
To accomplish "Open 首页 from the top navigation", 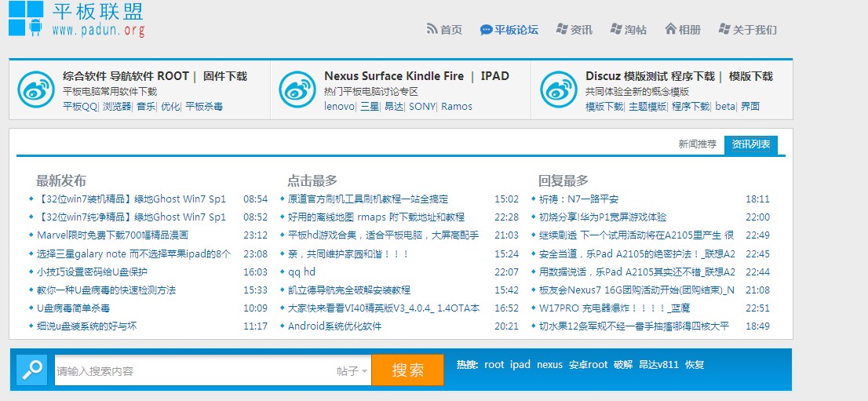I will click(444, 30).
